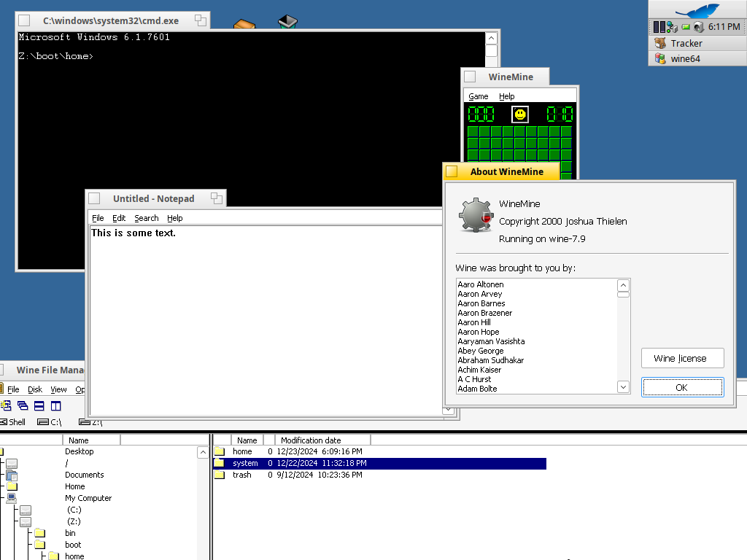Open Wine File Manager File menu
Image resolution: width=747 pixels, height=560 pixels.
coord(13,389)
